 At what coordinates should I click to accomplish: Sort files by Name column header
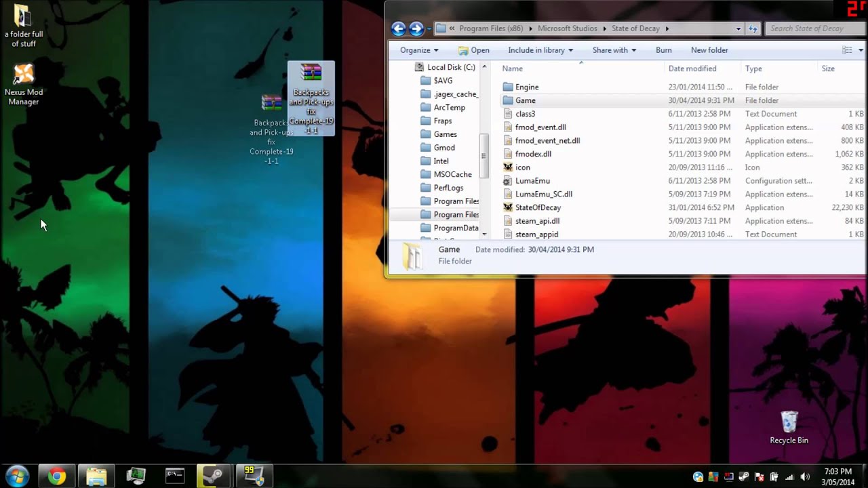tap(513, 68)
